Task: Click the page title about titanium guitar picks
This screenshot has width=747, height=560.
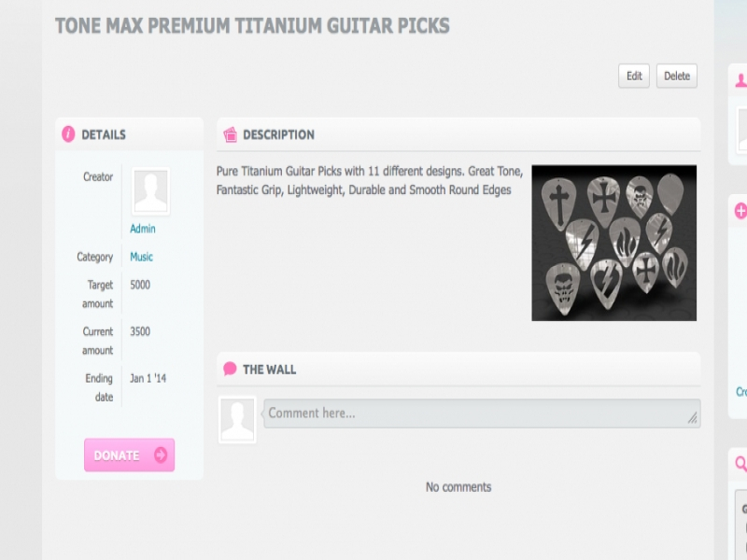Action: tap(252, 25)
